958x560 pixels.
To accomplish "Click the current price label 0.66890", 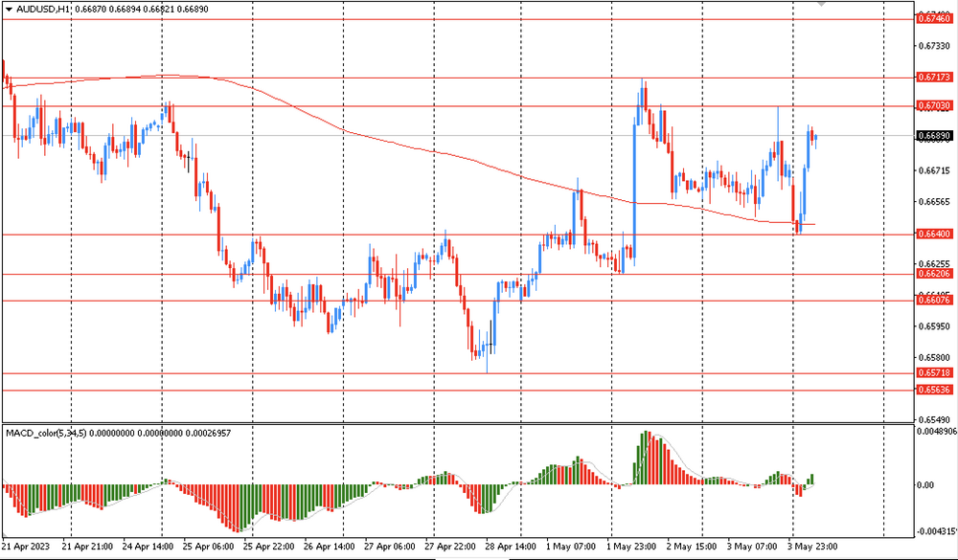I will tap(934, 136).
